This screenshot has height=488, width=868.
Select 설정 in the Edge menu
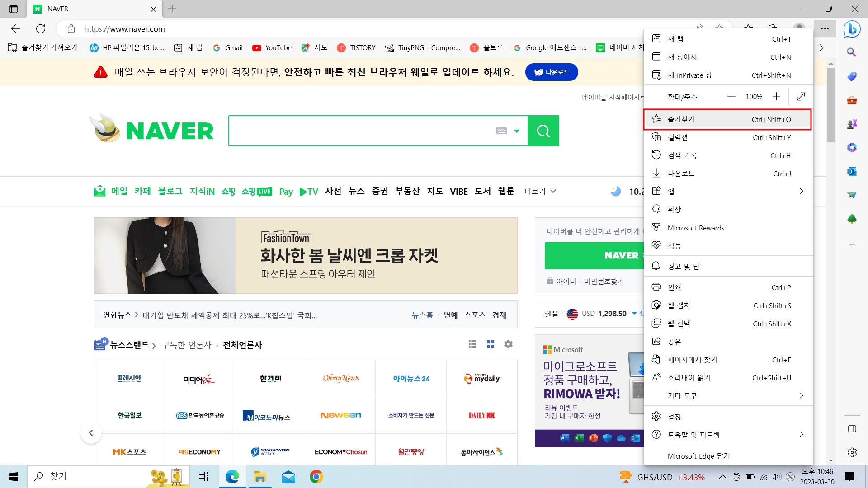(x=674, y=417)
